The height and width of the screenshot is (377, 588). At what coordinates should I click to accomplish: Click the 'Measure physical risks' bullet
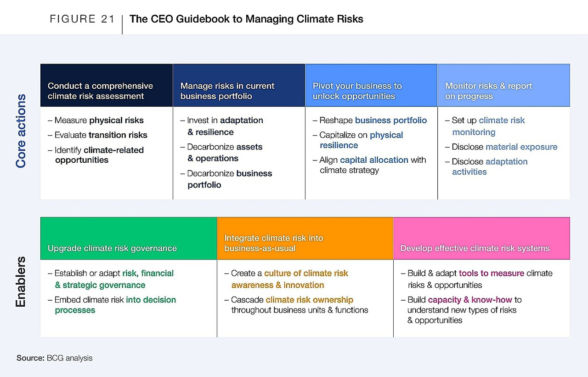[99, 120]
